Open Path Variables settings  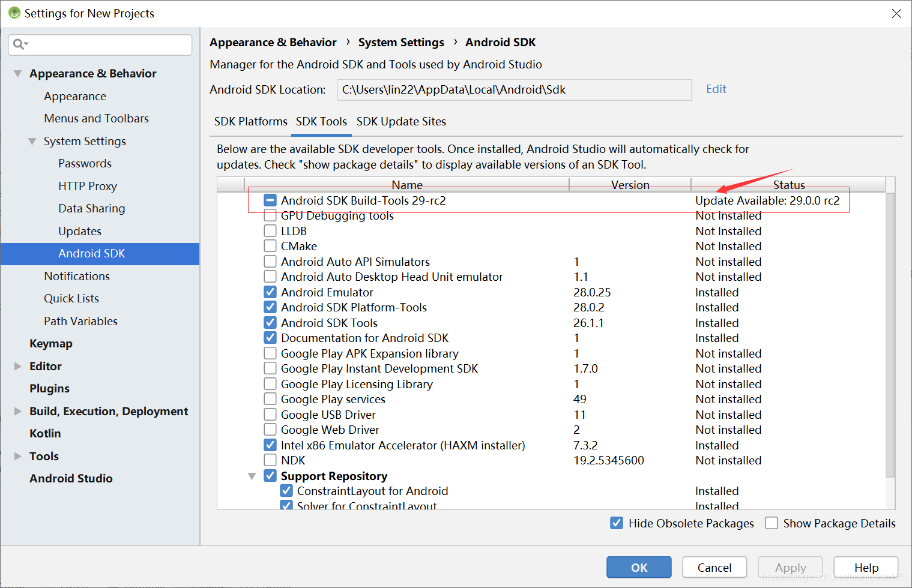click(x=80, y=321)
